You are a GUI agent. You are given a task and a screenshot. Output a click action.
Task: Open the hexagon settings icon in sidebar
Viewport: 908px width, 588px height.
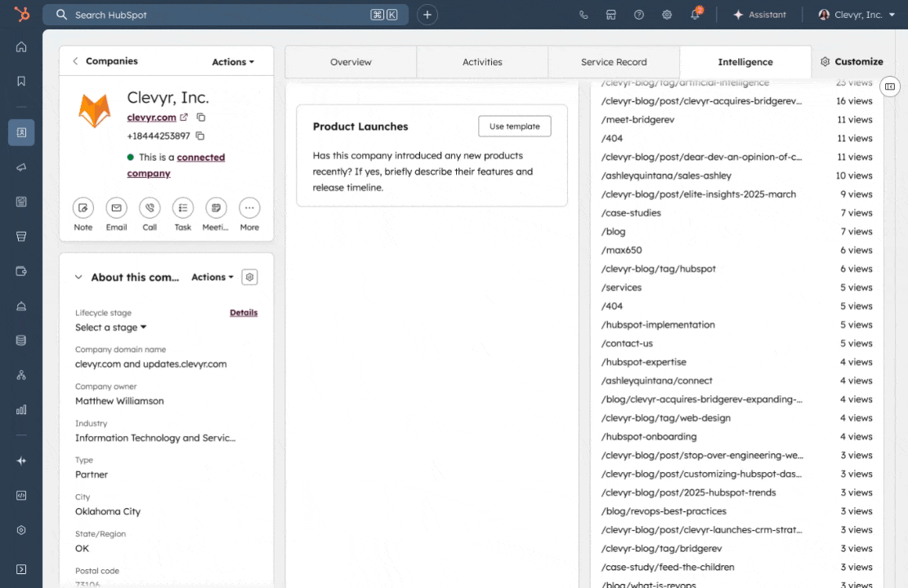point(21,530)
